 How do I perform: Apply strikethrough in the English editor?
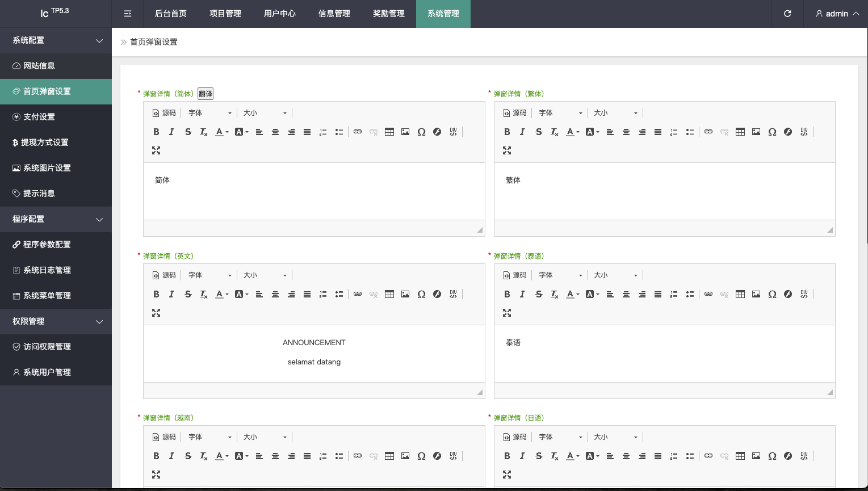point(188,294)
